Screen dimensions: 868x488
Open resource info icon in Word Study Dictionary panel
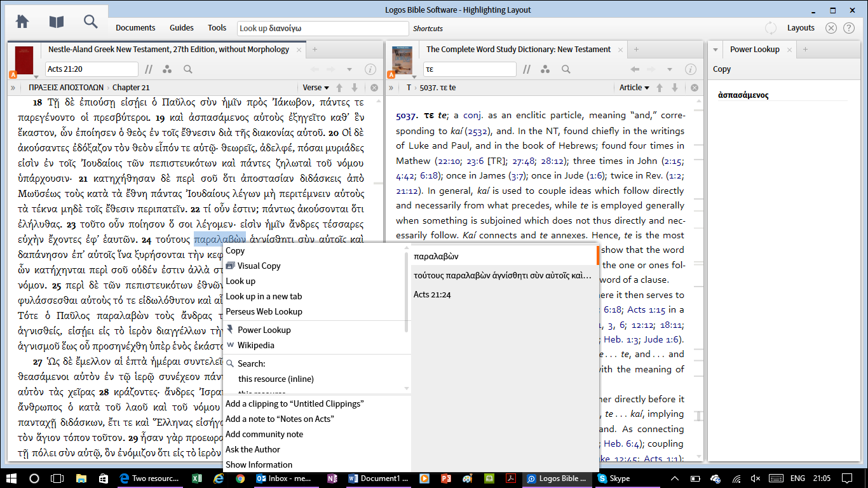690,69
